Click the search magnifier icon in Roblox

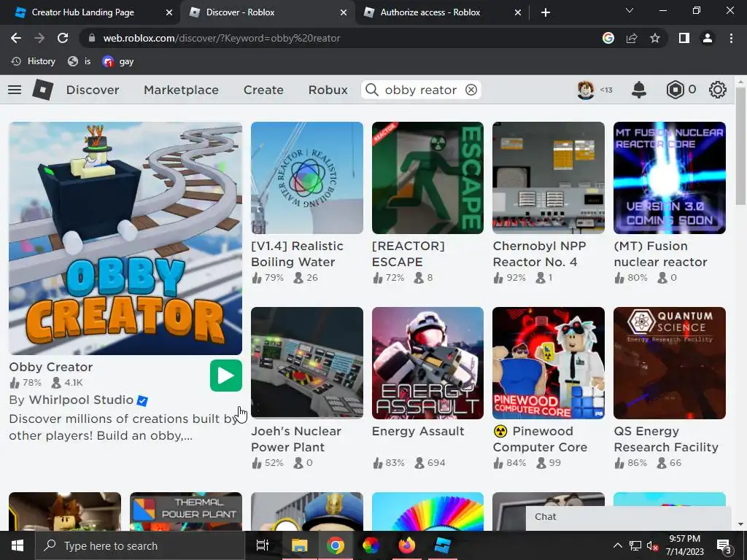371,90
